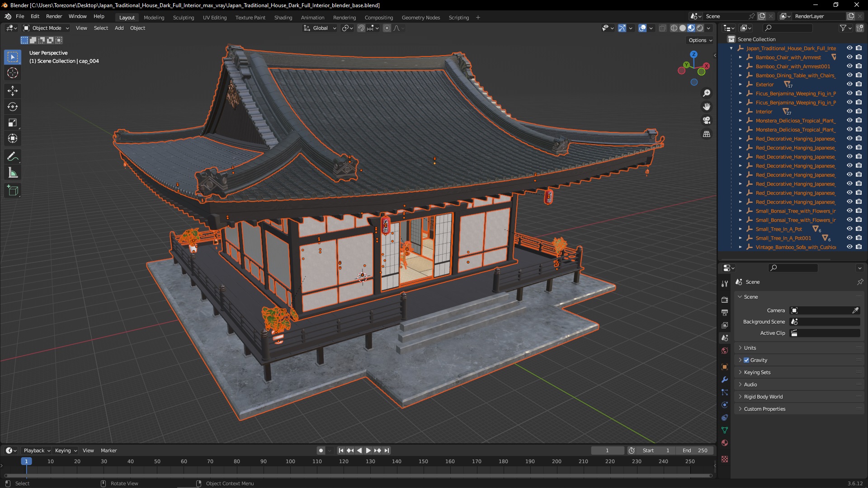868x488 pixels.
Task: Choose the Add Cube tool
Action: (x=13, y=191)
